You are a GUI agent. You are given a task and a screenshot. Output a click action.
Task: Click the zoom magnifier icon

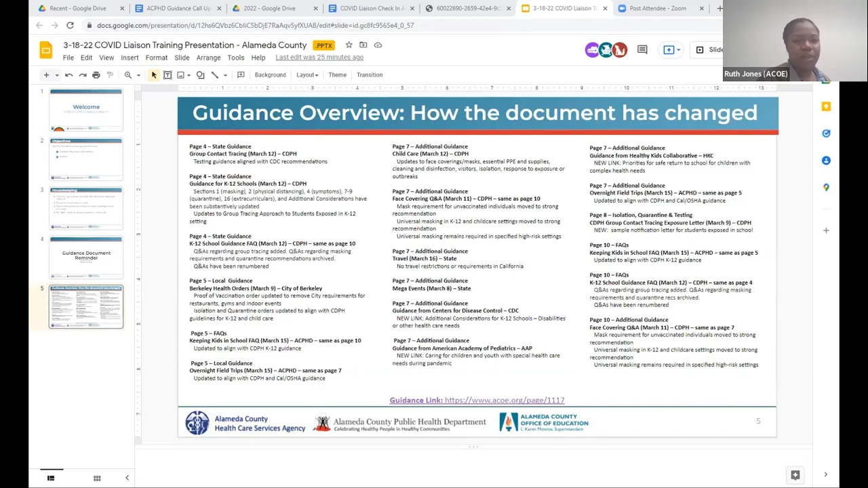[x=127, y=75]
